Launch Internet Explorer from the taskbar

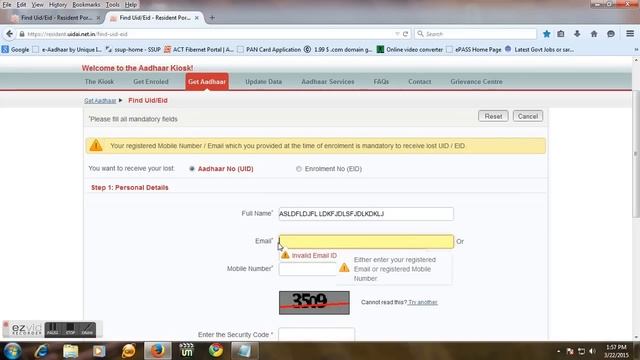click(x=42, y=351)
